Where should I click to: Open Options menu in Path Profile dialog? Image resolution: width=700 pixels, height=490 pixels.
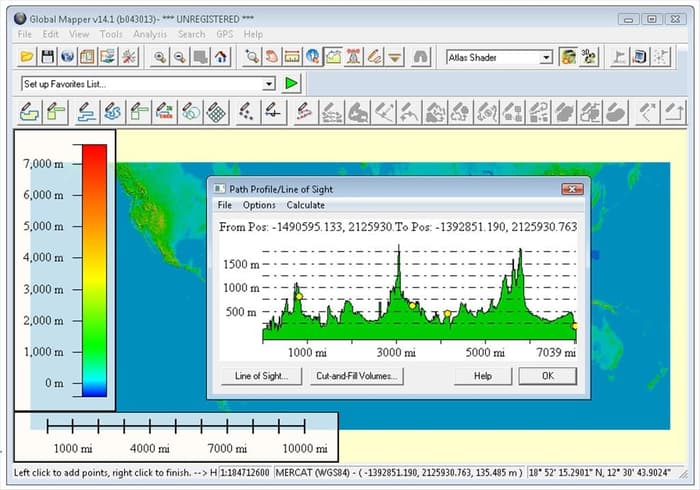coord(259,205)
